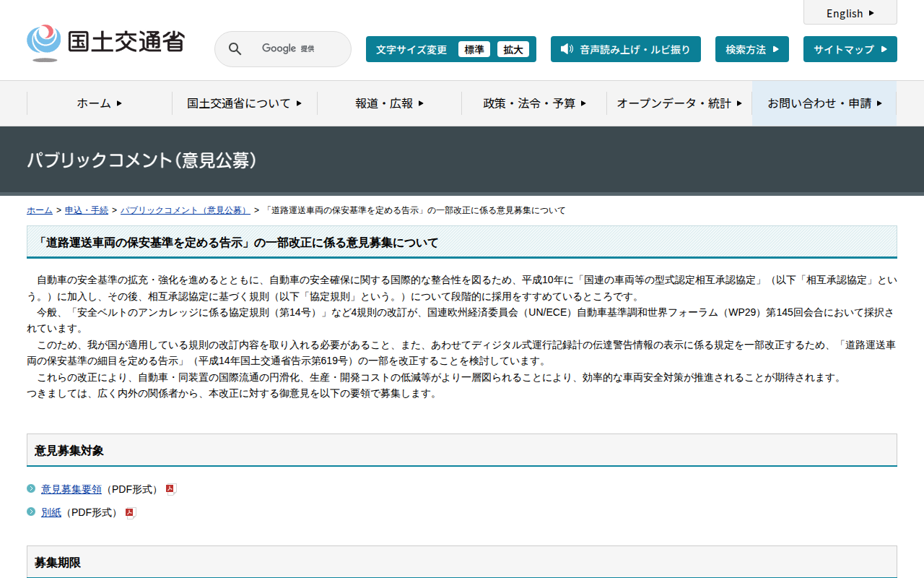Switch site language to English

coord(850,13)
